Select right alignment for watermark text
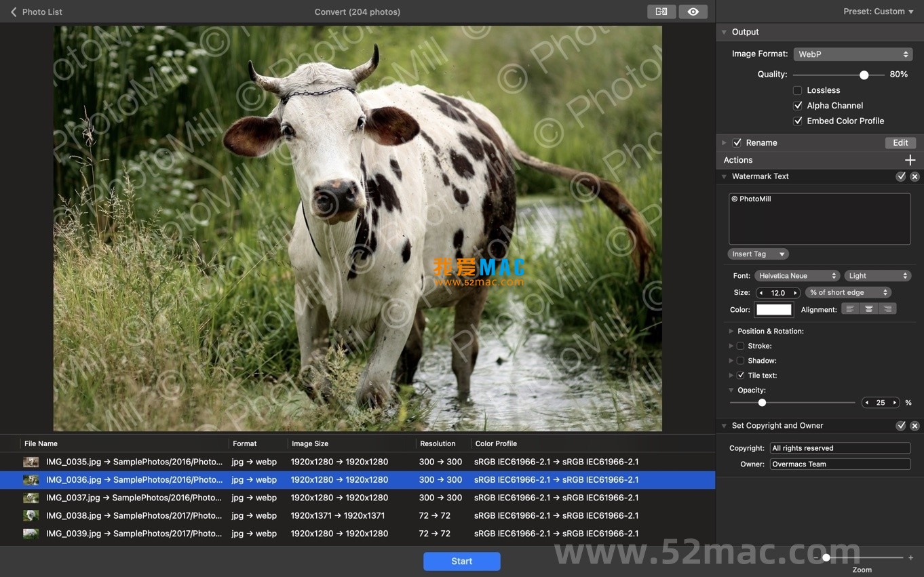The width and height of the screenshot is (924, 577). (888, 309)
